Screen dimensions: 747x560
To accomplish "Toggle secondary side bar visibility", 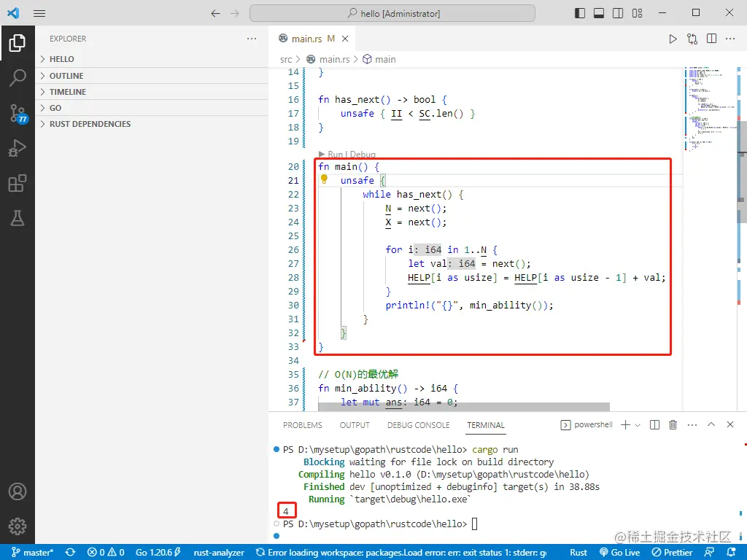I will click(618, 13).
